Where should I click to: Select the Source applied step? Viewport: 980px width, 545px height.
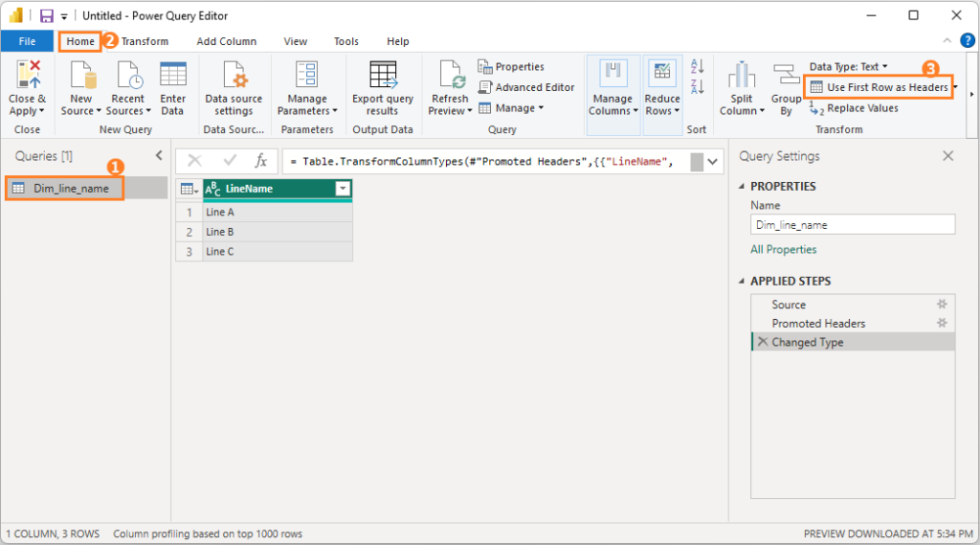853,305
